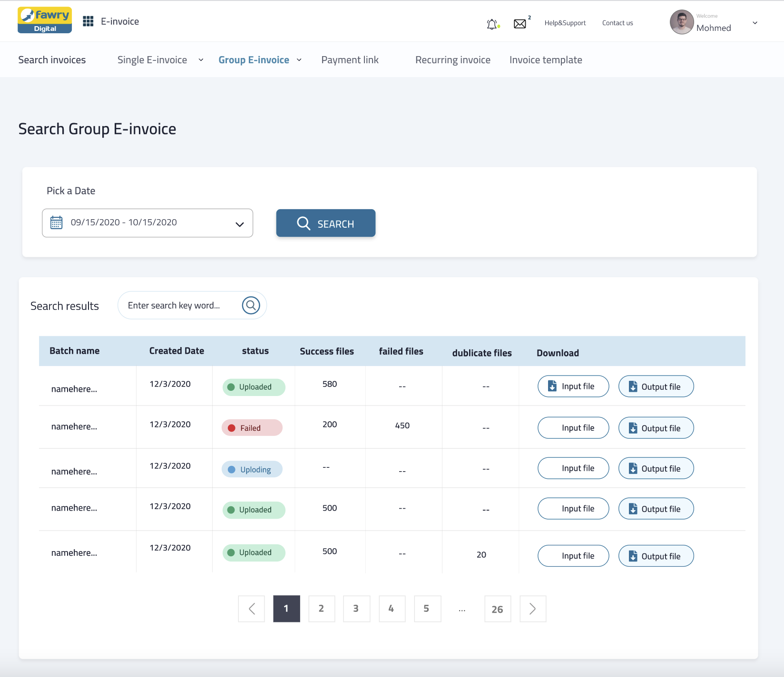
Task: Select page 3 in pagination
Action: pos(356,609)
